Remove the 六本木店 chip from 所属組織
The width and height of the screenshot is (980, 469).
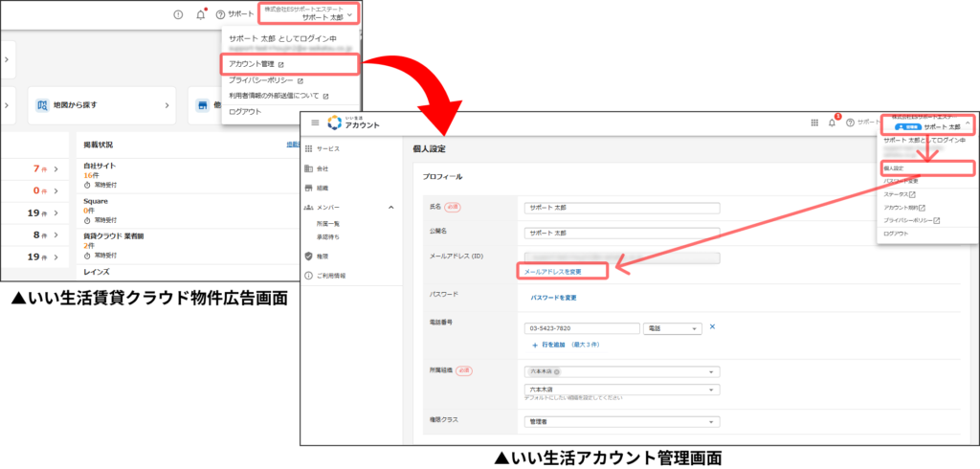tap(556, 371)
